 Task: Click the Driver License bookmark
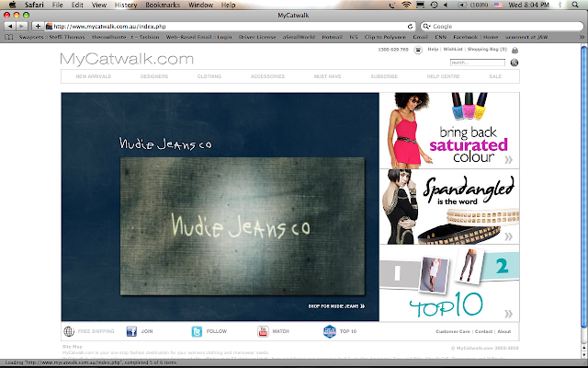click(x=257, y=37)
